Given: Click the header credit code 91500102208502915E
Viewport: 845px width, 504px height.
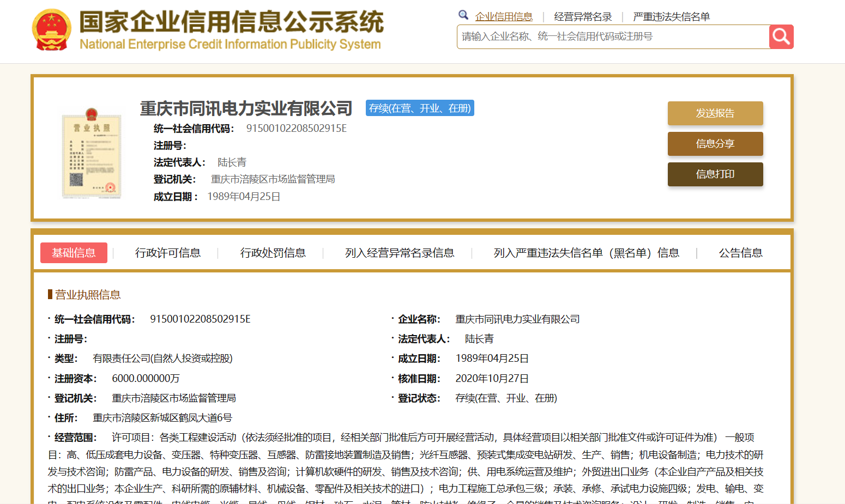Looking at the screenshot, I should coord(297,129).
